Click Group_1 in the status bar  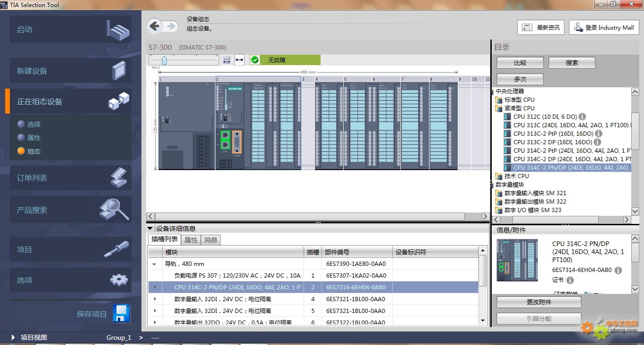click(x=119, y=337)
